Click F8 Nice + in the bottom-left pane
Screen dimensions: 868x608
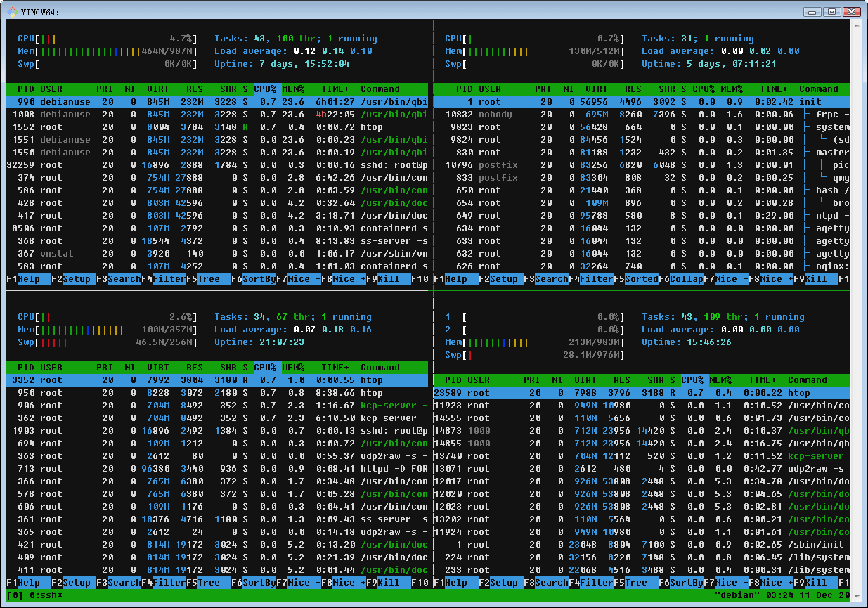349,583
